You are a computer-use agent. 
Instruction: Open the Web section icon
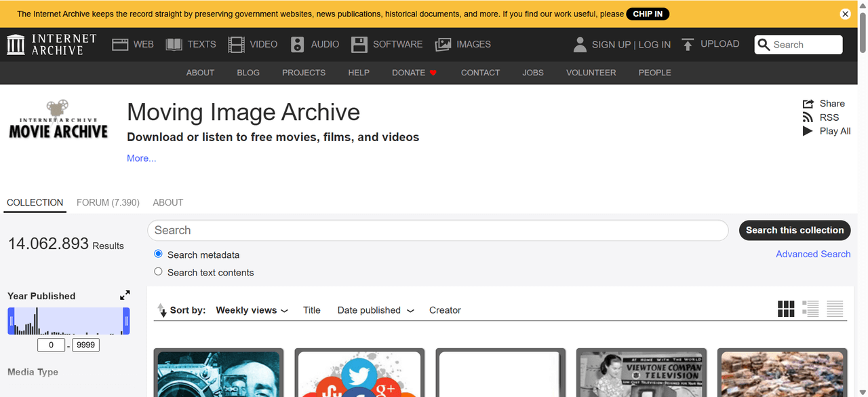click(x=120, y=45)
